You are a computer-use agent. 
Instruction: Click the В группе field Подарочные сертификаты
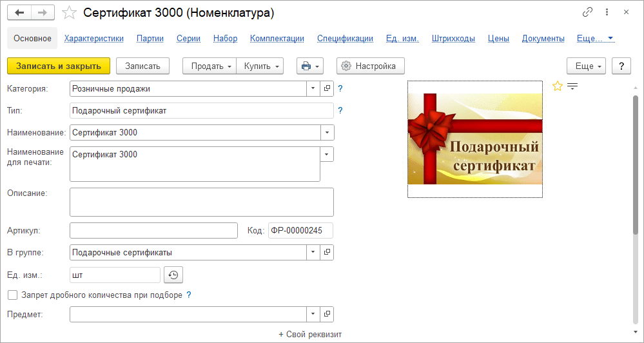click(188, 252)
